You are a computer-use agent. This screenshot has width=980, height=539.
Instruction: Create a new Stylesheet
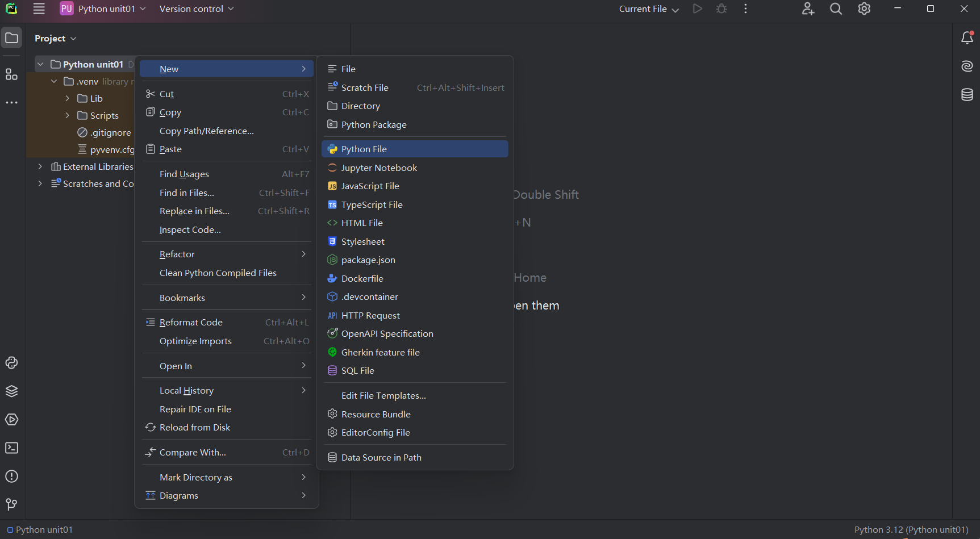coord(415,241)
